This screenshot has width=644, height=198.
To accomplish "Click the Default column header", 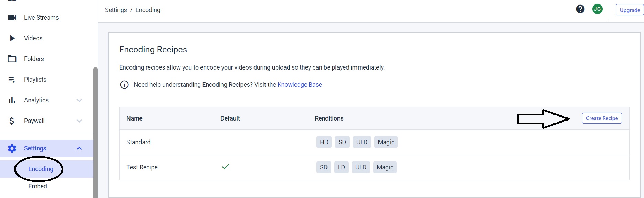I will point(230,118).
